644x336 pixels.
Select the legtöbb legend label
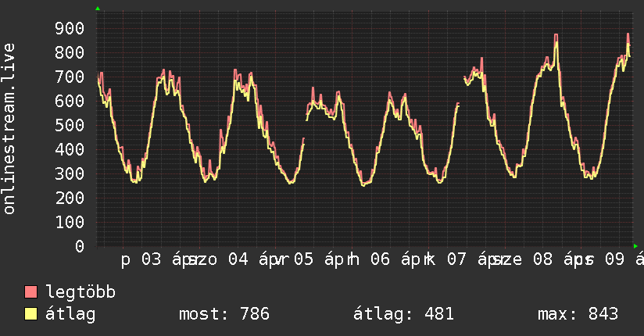80,292
